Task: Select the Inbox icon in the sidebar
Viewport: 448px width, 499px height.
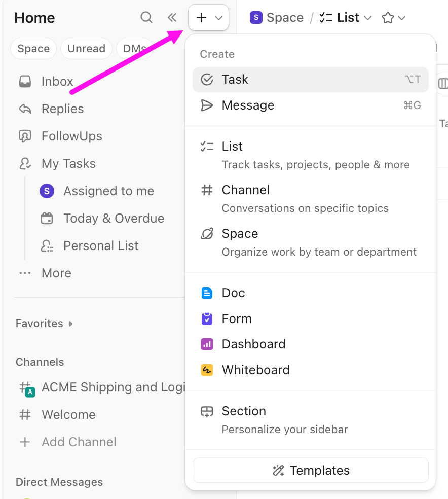Action: pos(24,81)
